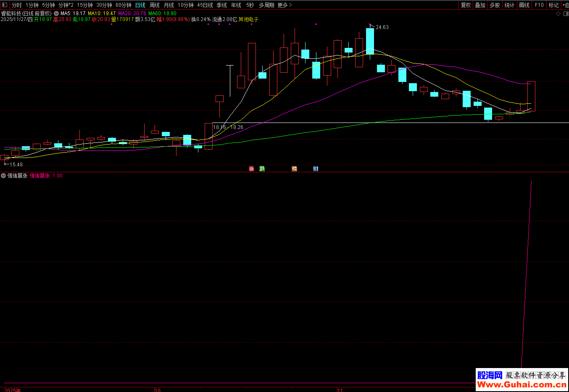Click the blue 财 event marker
Screen dimensions: 569x392
(x=316, y=169)
